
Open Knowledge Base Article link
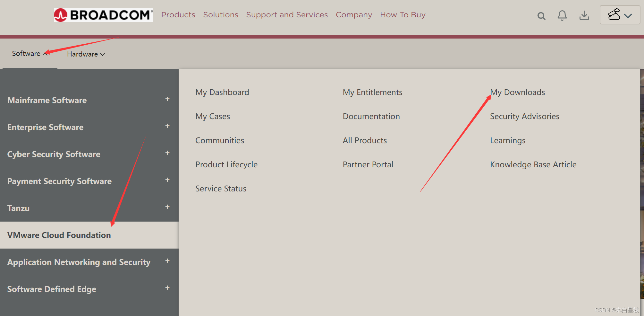[533, 165]
